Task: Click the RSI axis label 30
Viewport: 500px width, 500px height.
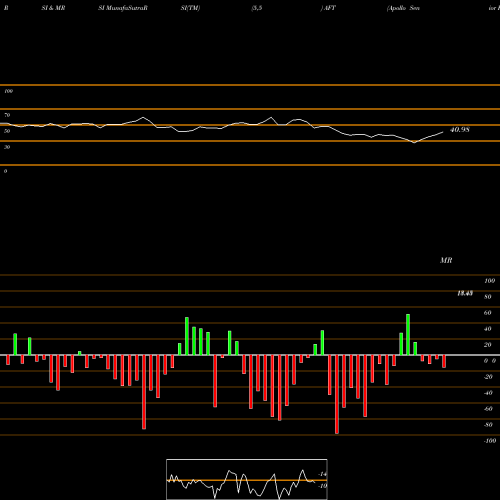Action: [x=7, y=147]
